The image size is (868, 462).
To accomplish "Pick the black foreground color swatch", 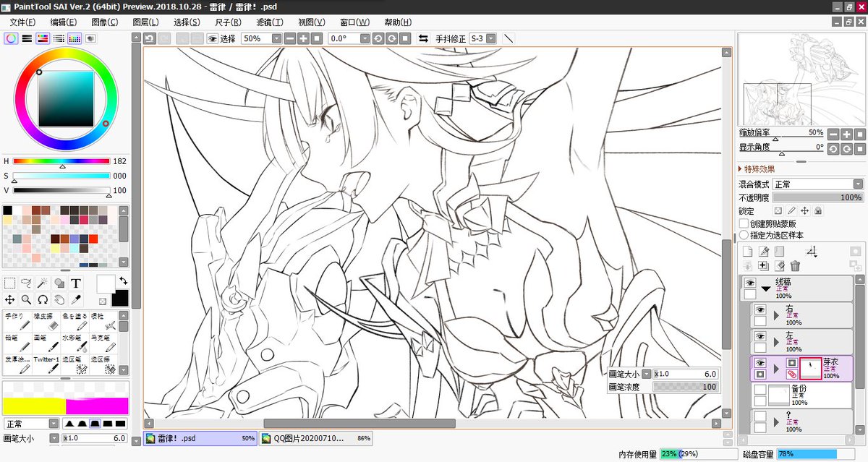I will click(x=120, y=297).
